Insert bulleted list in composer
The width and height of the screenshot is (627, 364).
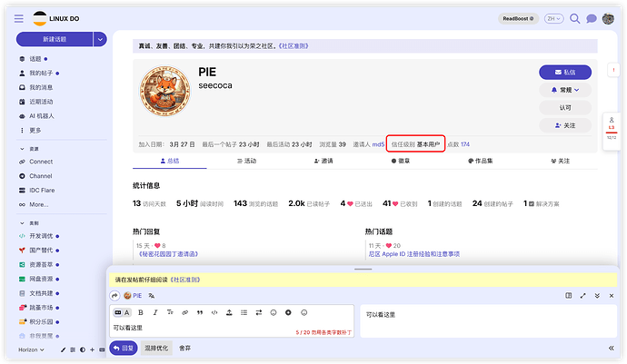pos(244,312)
